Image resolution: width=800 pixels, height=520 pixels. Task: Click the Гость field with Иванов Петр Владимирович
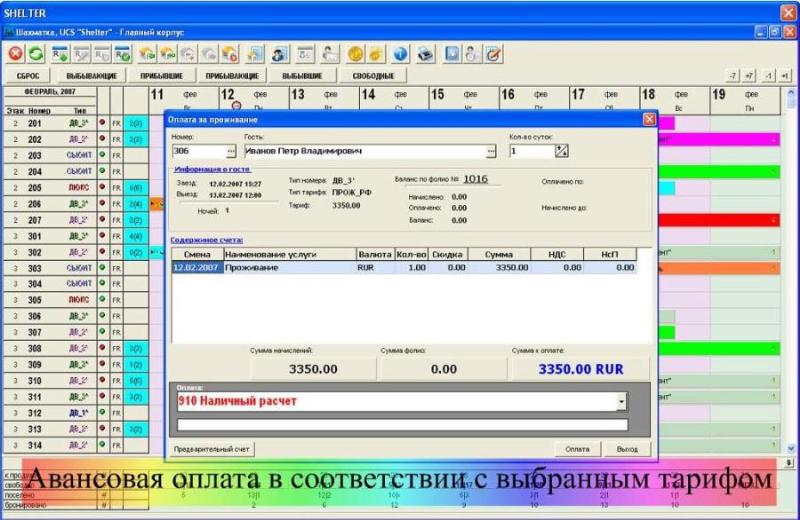pos(365,151)
